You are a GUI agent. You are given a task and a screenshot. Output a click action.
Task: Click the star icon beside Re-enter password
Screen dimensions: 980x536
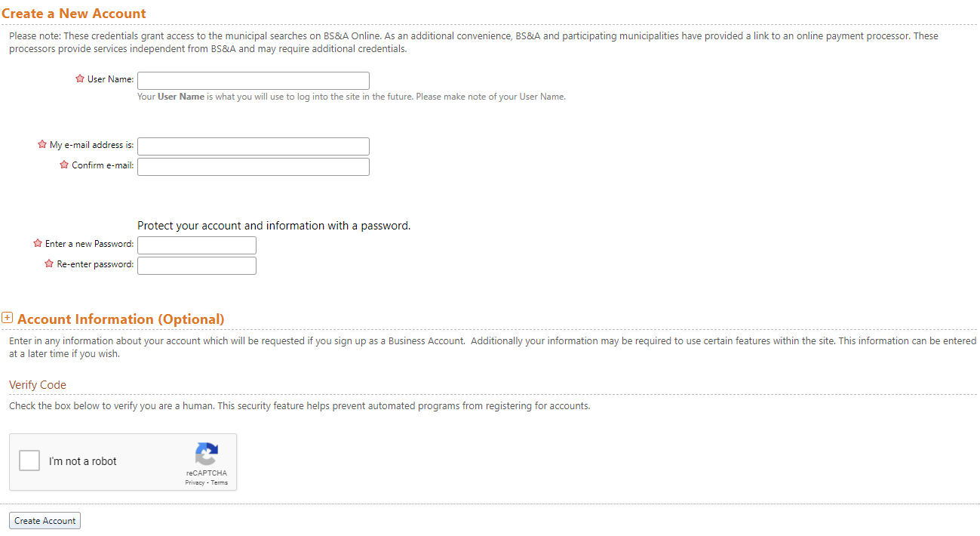click(50, 263)
